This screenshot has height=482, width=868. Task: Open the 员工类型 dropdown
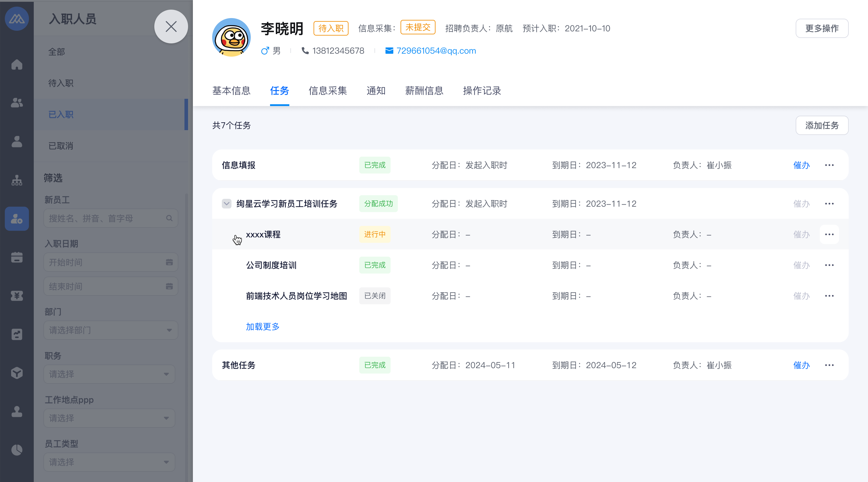click(109, 462)
